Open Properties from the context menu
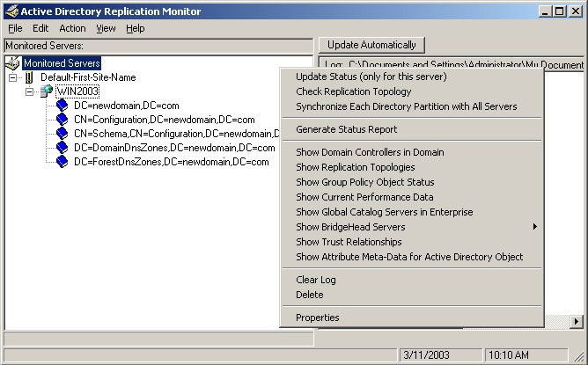The height and width of the screenshot is (365, 588). [317, 318]
